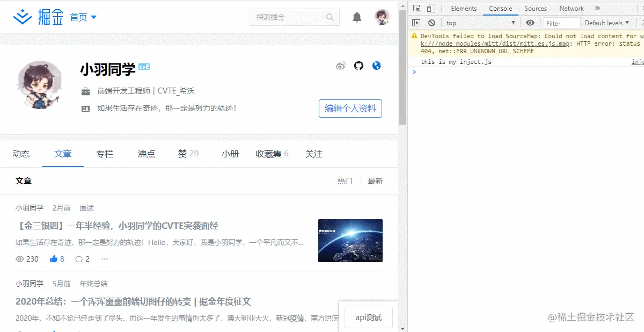
Task: Open the small user avatar menu in header
Action: pos(382,17)
